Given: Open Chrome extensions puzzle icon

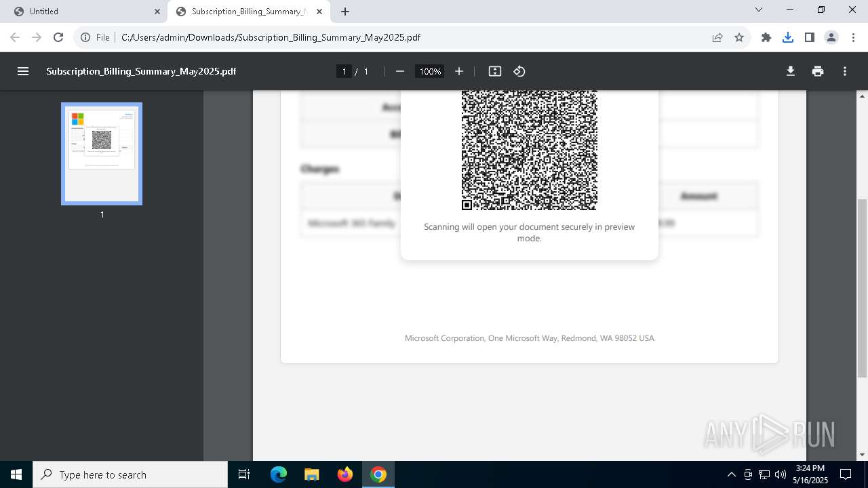Looking at the screenshot, I should point(766,37).
